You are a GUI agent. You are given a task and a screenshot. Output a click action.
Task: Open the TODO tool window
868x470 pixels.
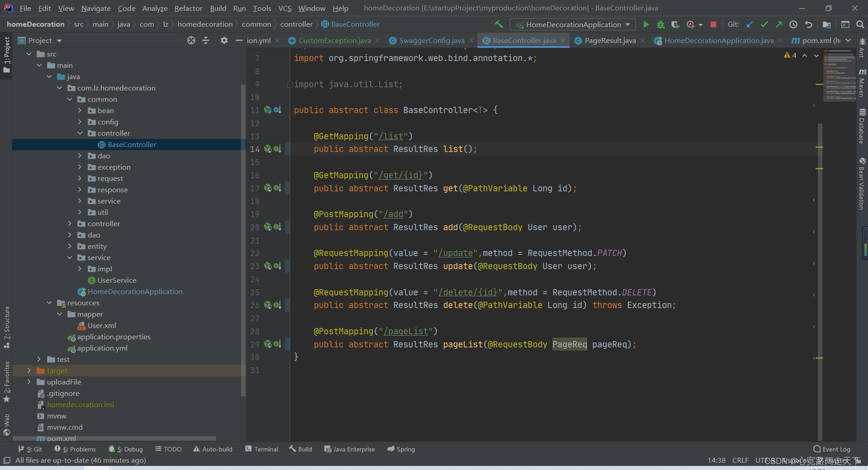coord(168,449)
